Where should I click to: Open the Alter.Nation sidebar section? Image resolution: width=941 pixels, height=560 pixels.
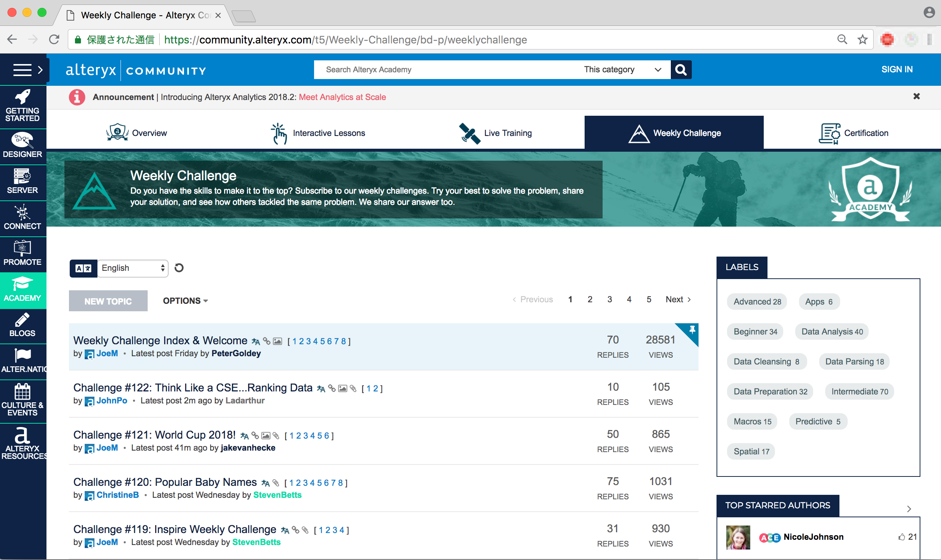coord(22,361)
